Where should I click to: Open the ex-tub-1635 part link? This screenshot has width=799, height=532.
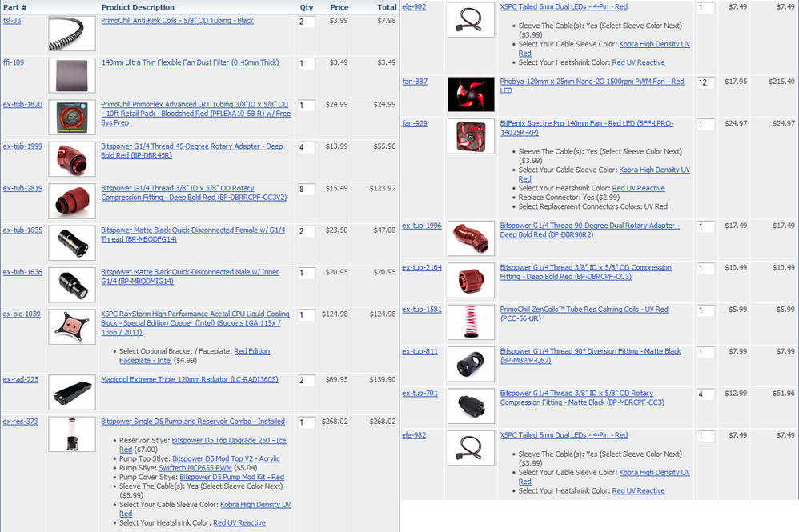tap(22, 230)
